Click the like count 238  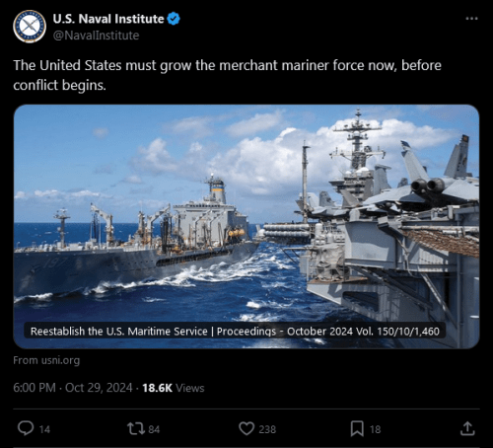pos(267,429)
